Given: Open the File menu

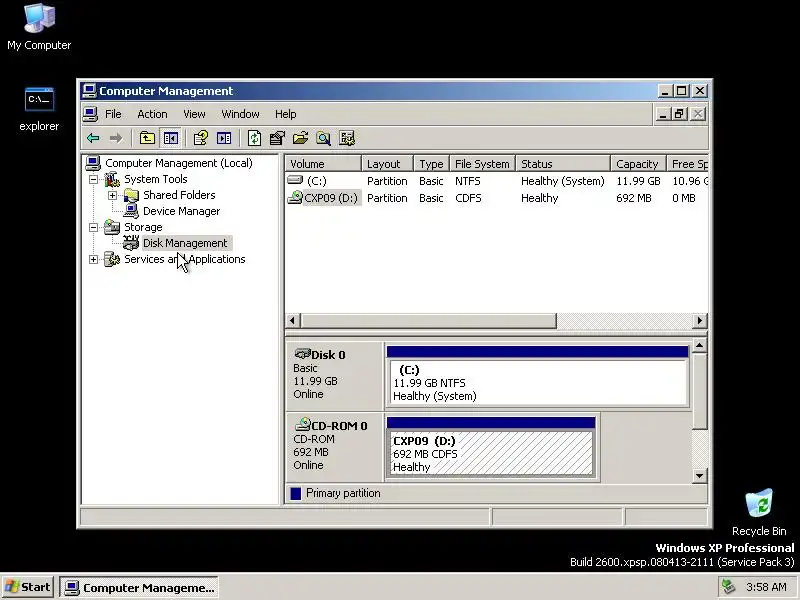Looking at the screenshot, I should pos(113,114).
